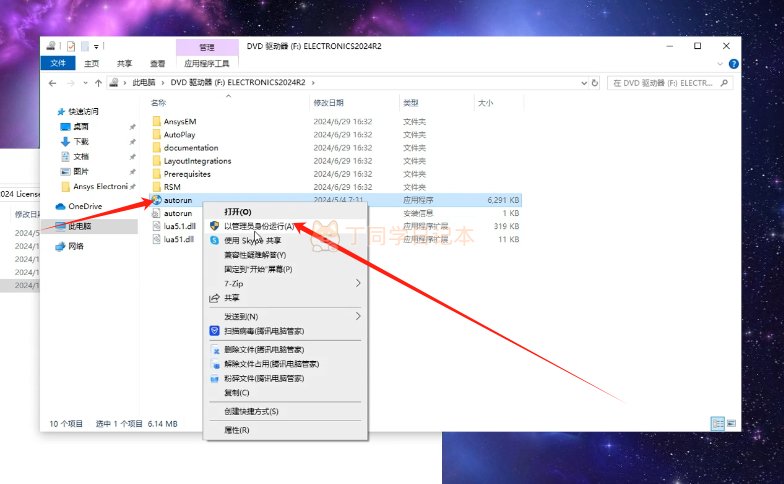Switch to large icons view in status bar

[731, 424]
